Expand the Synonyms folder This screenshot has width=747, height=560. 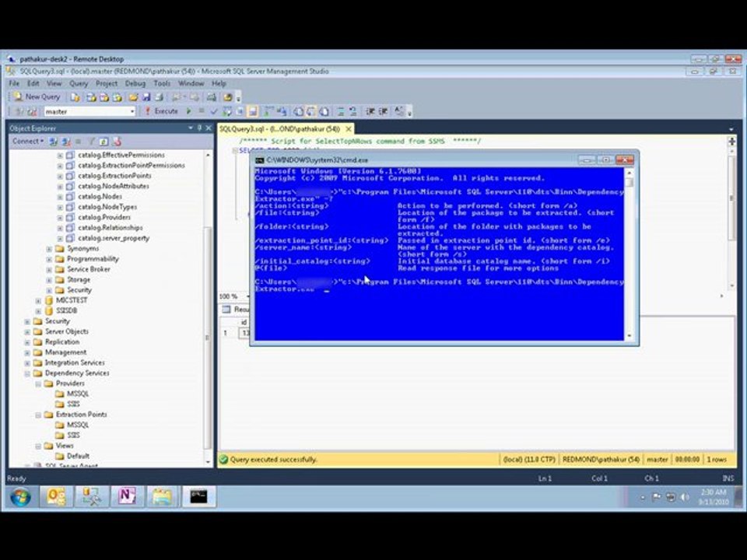click(49, 249)
